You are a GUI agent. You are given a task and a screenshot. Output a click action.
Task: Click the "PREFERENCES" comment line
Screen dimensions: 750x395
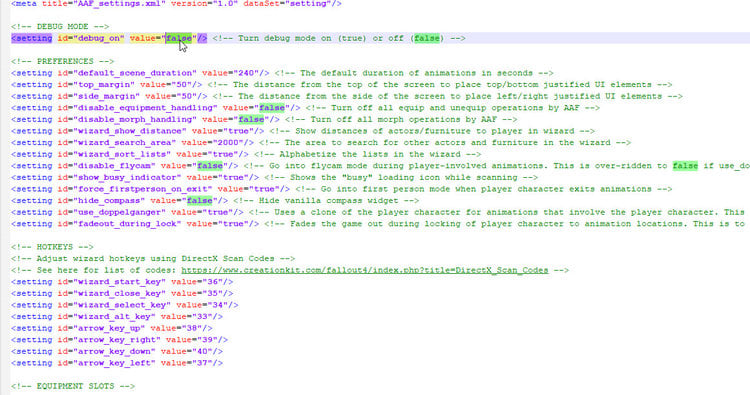[63, 61]
